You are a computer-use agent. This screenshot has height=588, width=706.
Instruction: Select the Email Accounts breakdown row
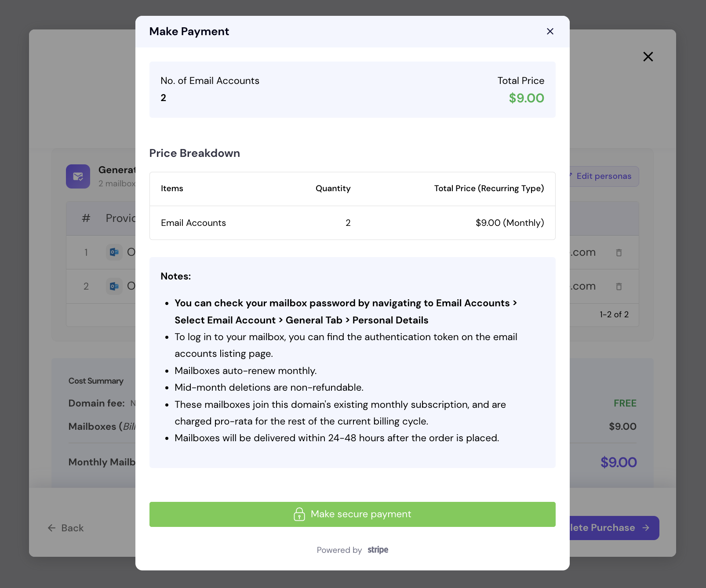[352, 223]
